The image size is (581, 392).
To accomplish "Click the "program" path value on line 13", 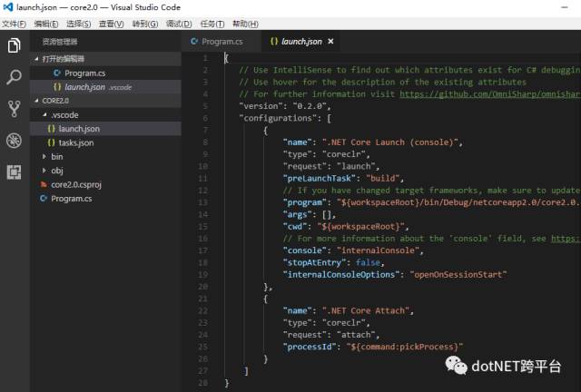I will click(x=458, y=202).
